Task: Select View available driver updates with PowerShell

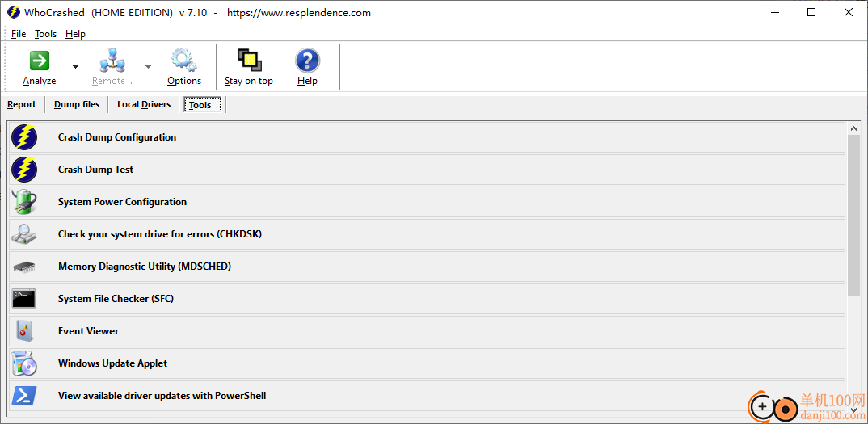Action: click(427, 396)
